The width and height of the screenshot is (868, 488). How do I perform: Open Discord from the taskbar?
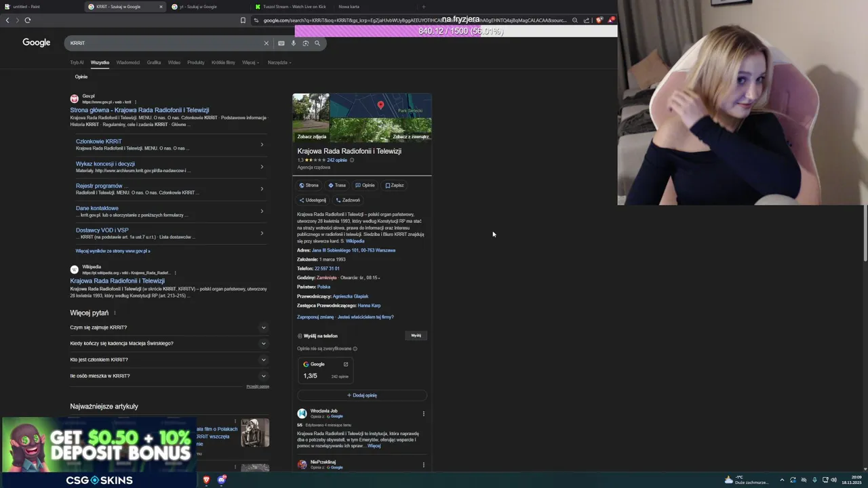tap(222, 480)
